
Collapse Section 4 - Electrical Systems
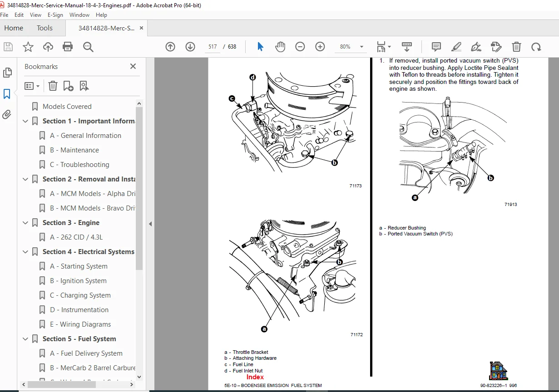(x=25, y=252)
